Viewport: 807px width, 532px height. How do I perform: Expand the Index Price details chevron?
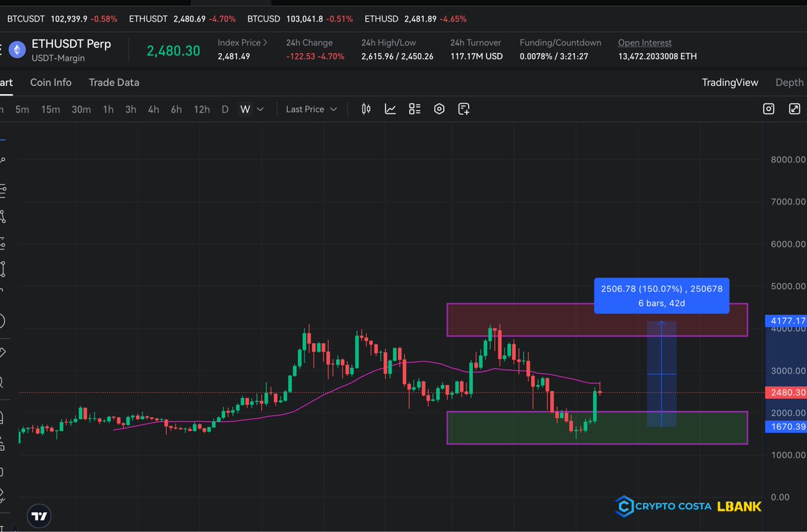click(264, 42)
